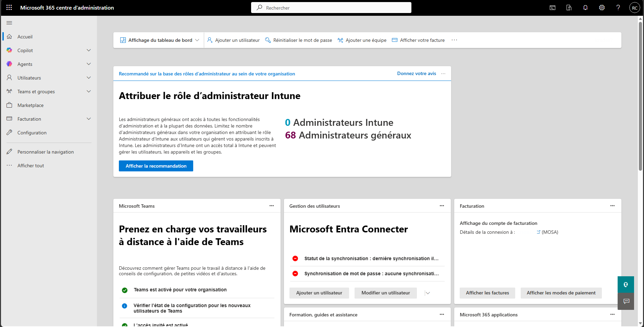Click the help headset floating button

pyautogui.click(x=626, y=284)
